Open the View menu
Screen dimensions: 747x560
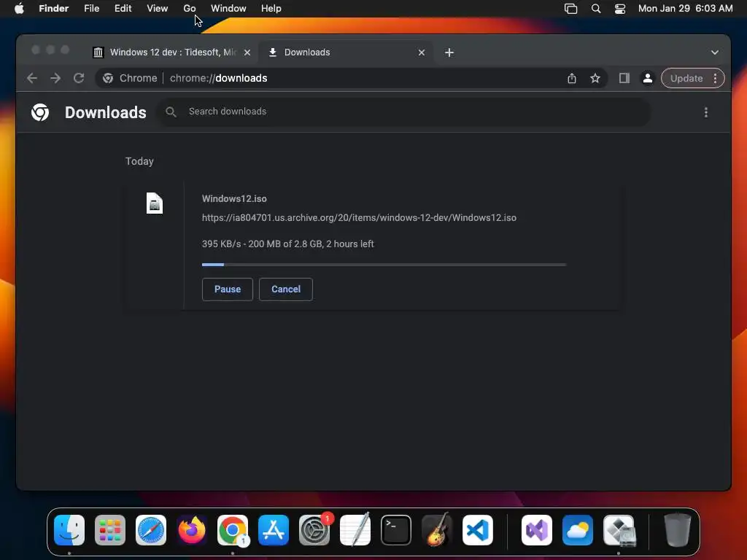[158, 9]
